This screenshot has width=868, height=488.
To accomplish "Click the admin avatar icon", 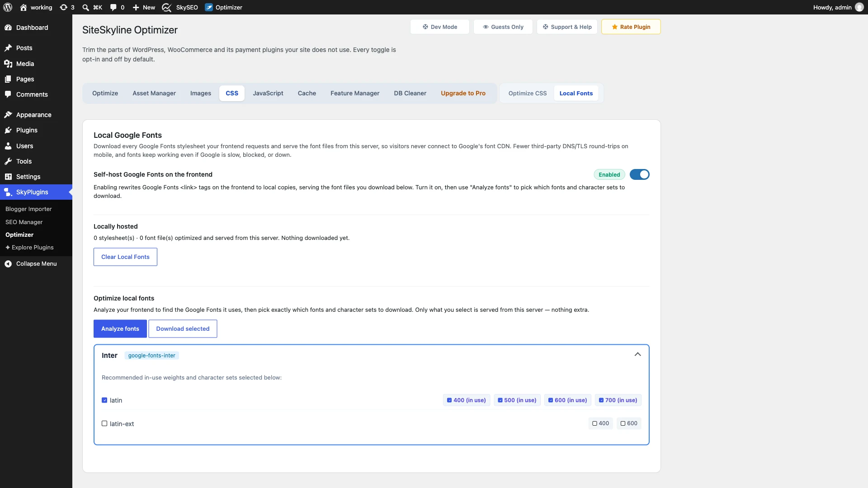I will 859,7.
